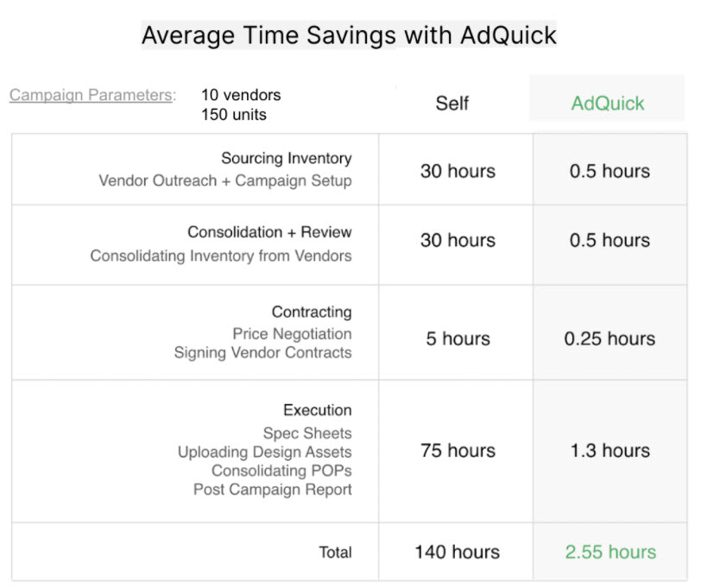Viewport: 701px width, 588px height.
Task: Click the Sourcing Inventory row heading
Action: coord(286,159)
